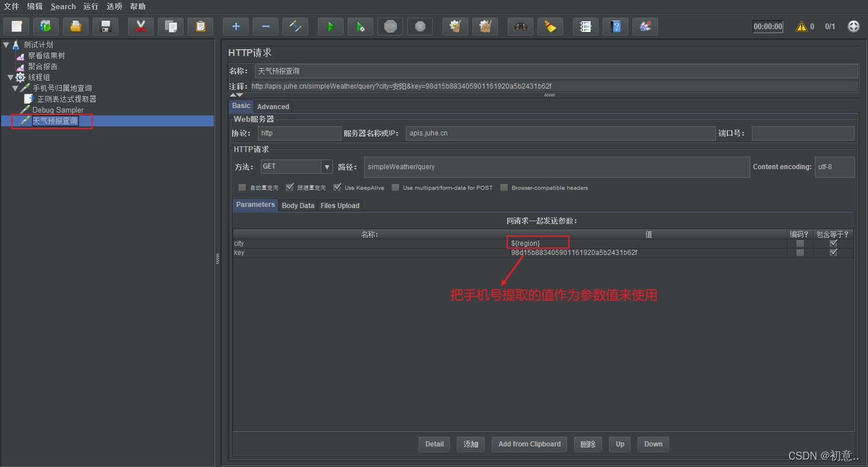Screen dimensions: 868x467
Task: Check Browser-compatible headers option
Action: (x=504, y=187)
